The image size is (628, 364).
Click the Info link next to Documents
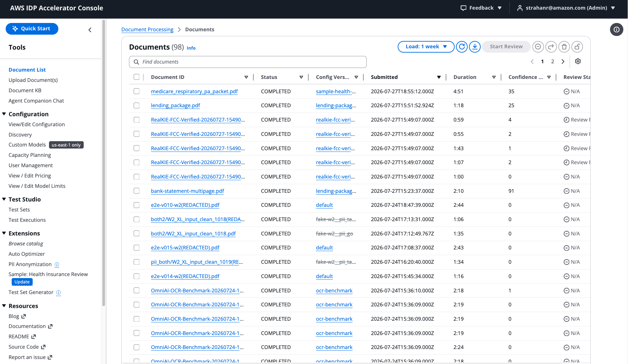coord(191,48)
